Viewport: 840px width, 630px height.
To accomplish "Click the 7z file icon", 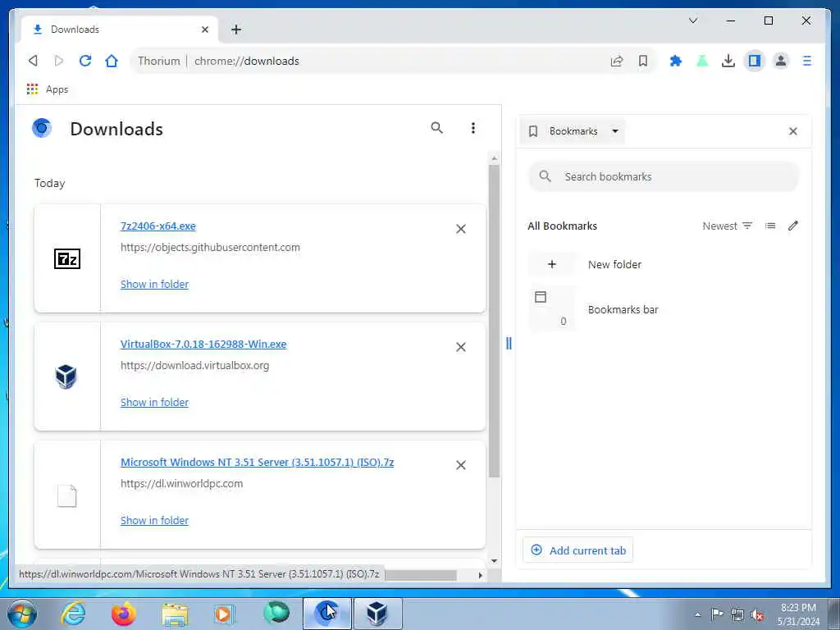I will 67,258.
